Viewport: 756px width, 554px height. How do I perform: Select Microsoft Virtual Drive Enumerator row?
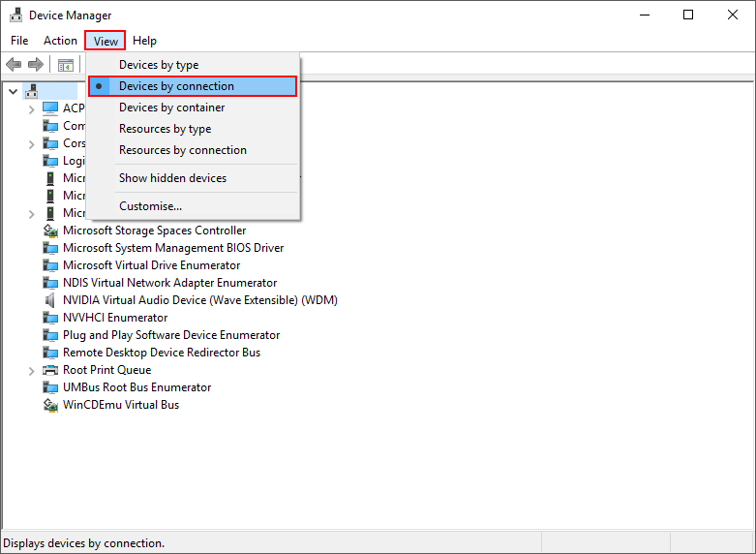(x=151, y=265)
